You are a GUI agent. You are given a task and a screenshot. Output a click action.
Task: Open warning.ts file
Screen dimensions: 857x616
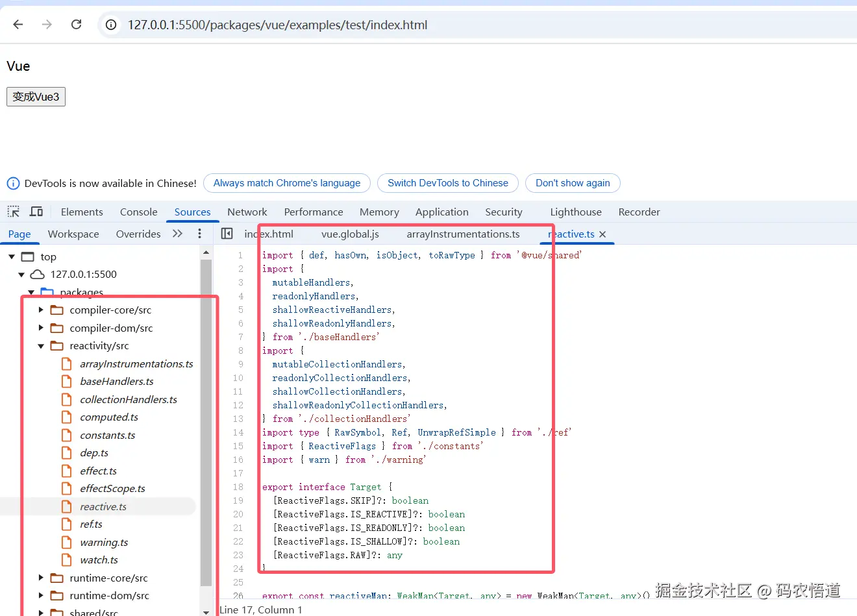[x=104, y=542]
